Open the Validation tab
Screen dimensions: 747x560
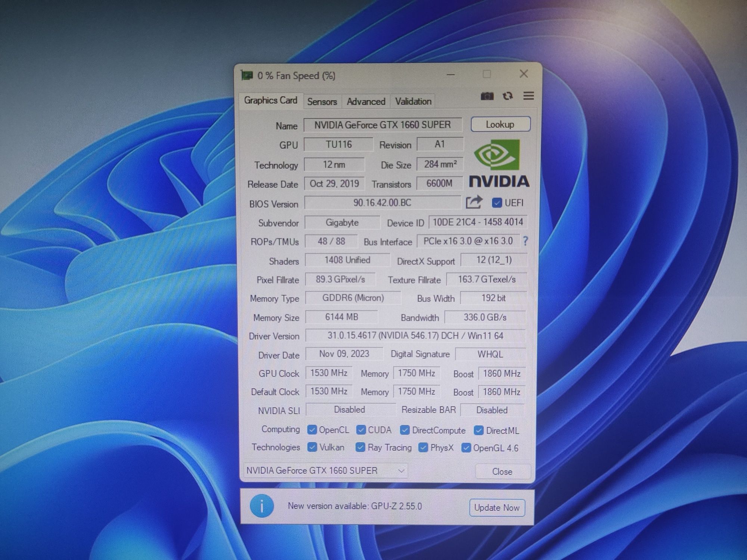[x=413, y=101]
